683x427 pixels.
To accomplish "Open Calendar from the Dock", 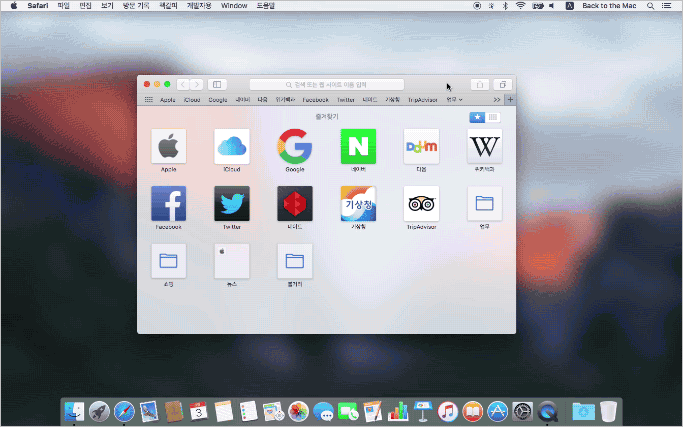I will 199,411.
